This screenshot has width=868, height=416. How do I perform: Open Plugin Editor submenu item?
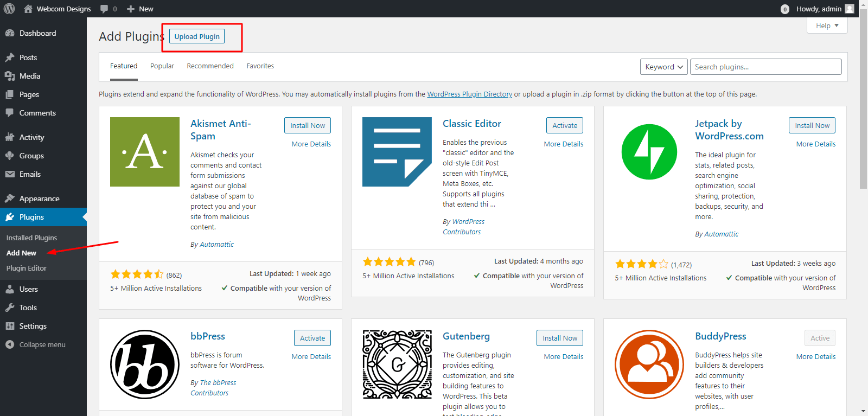tap(27, 268)
